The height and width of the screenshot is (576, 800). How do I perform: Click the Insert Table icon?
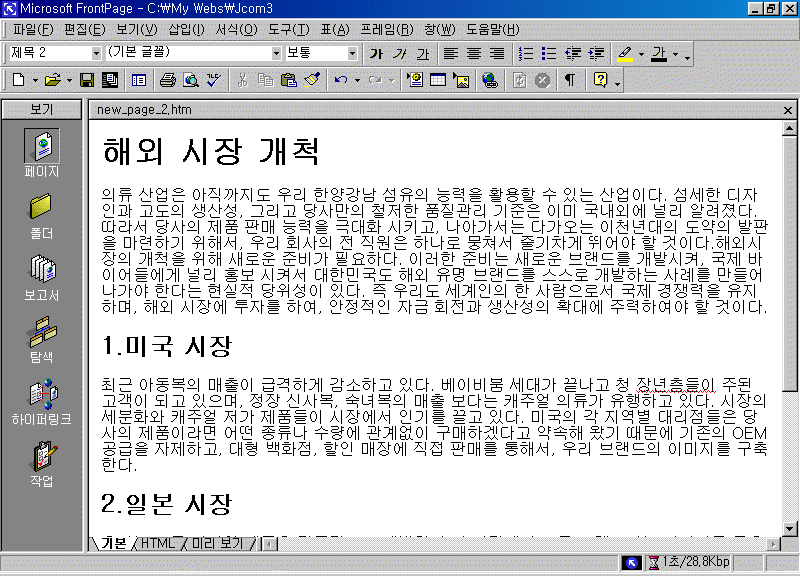(x=438, y=80)
